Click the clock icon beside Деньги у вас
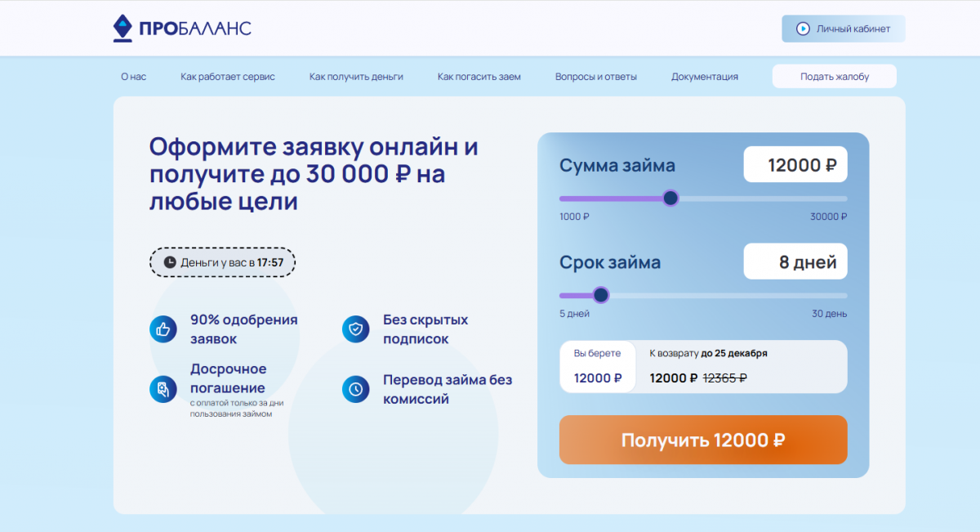 pos(170,262)
